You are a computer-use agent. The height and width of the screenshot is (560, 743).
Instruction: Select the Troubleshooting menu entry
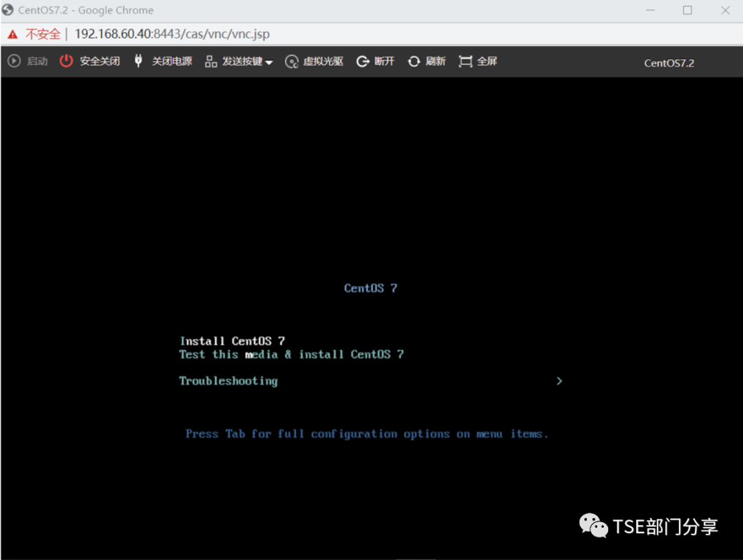(228, 381)
